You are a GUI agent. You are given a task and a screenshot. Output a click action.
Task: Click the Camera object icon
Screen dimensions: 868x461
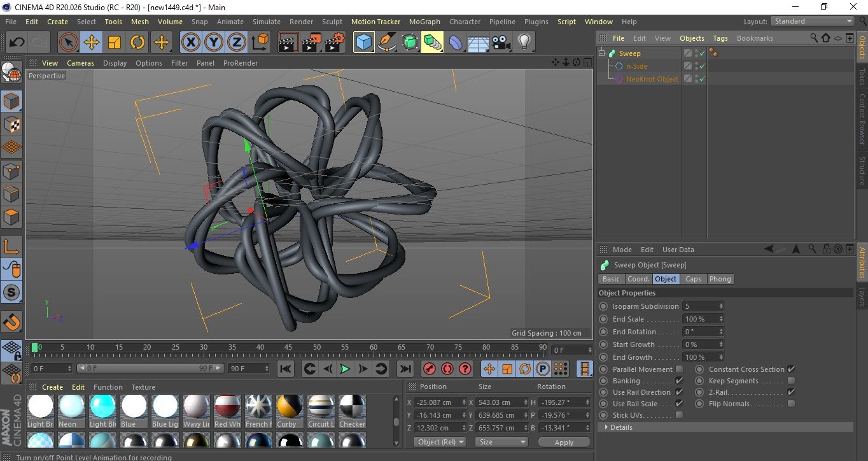501,43
